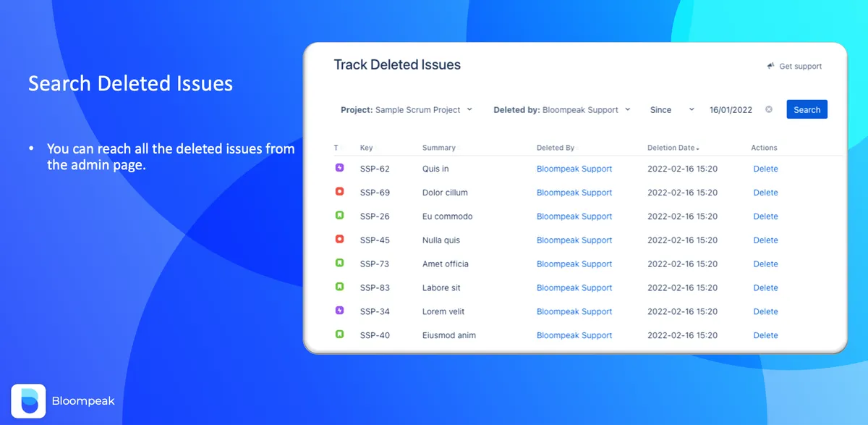
Task: Click the deletion date of SSP-62
Action: point(682,169)
